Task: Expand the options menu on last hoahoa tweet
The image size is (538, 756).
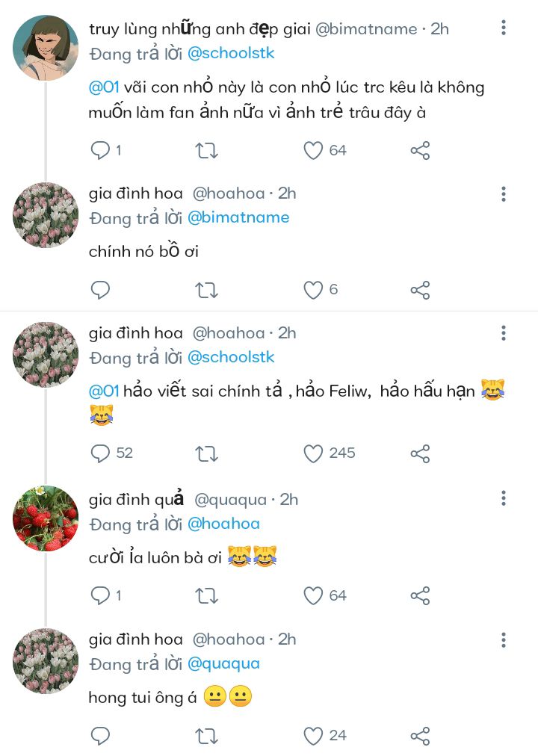Action: (x=504, y=639)
